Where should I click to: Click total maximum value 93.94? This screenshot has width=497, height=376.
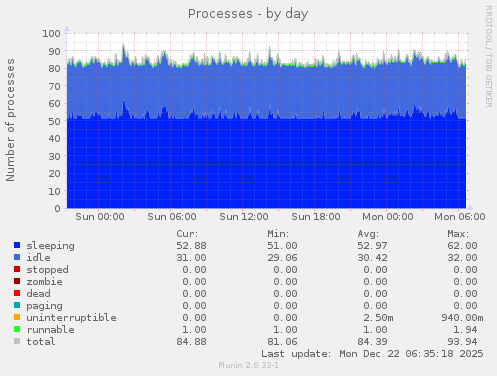pyautogui.click(x=462, y=342)
